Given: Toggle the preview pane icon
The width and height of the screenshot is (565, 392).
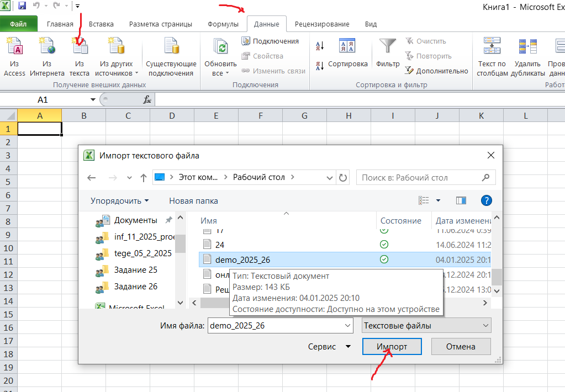Looking at the screenshot, I should click(461, 200).
